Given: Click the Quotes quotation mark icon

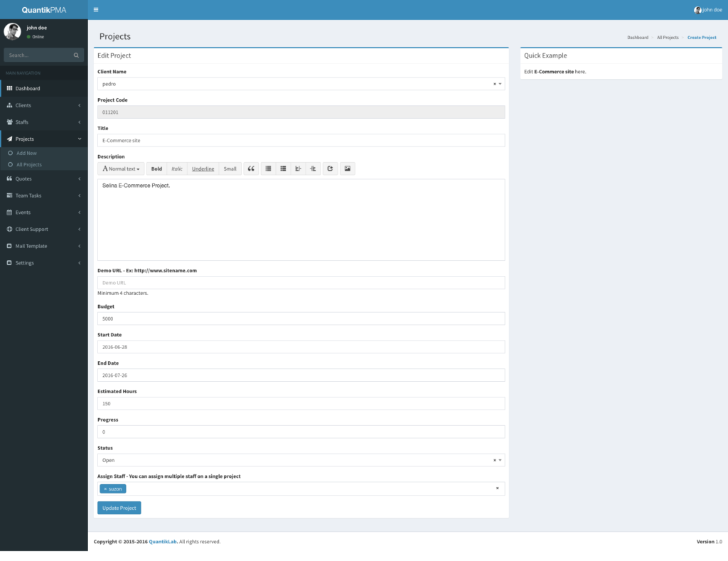Looking at the screenshot, I should point(9,178).
